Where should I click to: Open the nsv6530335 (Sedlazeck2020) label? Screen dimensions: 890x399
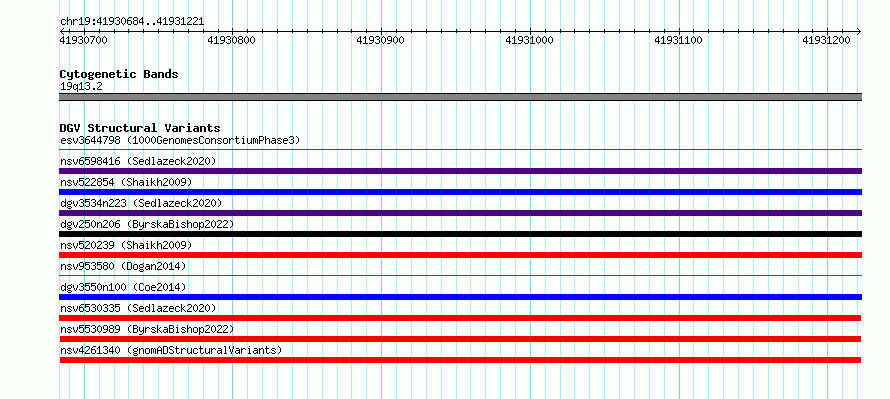pos(138,308)
